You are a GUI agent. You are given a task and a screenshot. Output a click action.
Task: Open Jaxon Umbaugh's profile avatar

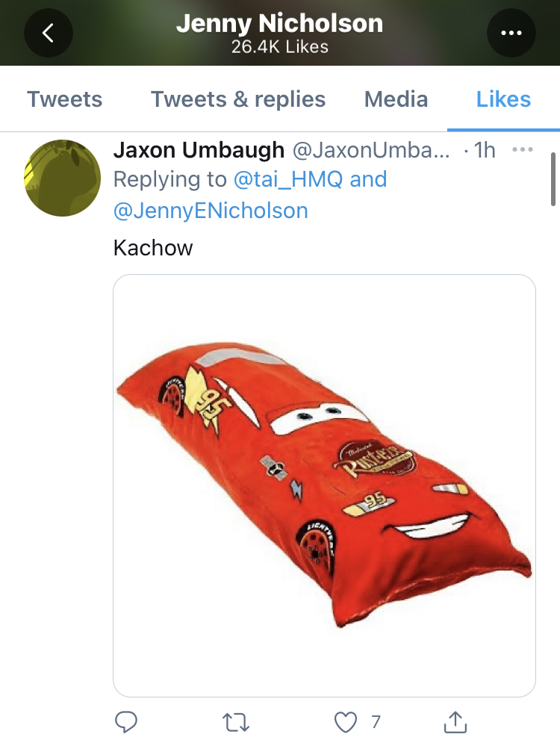[x=62, y=178]
